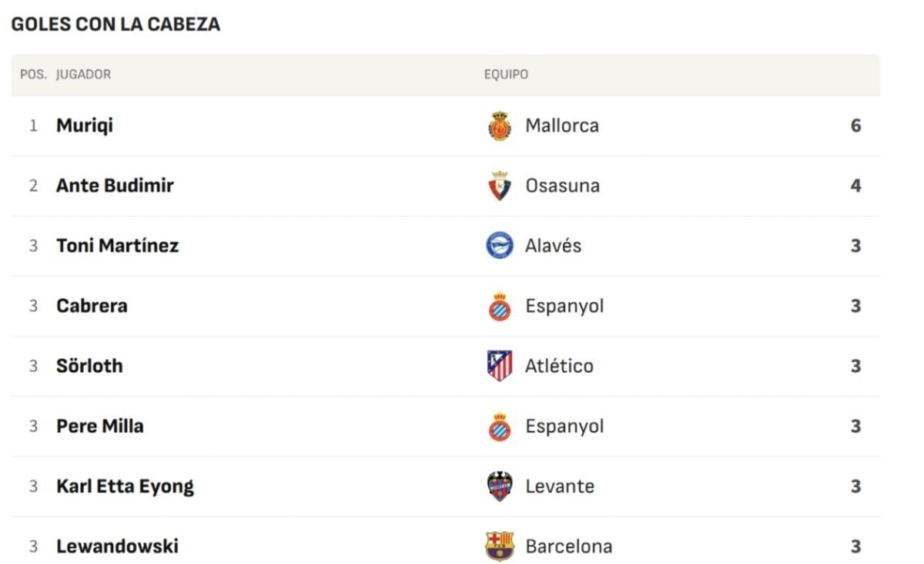
Task: Click the Levante team name text
Action: [560, 486]
